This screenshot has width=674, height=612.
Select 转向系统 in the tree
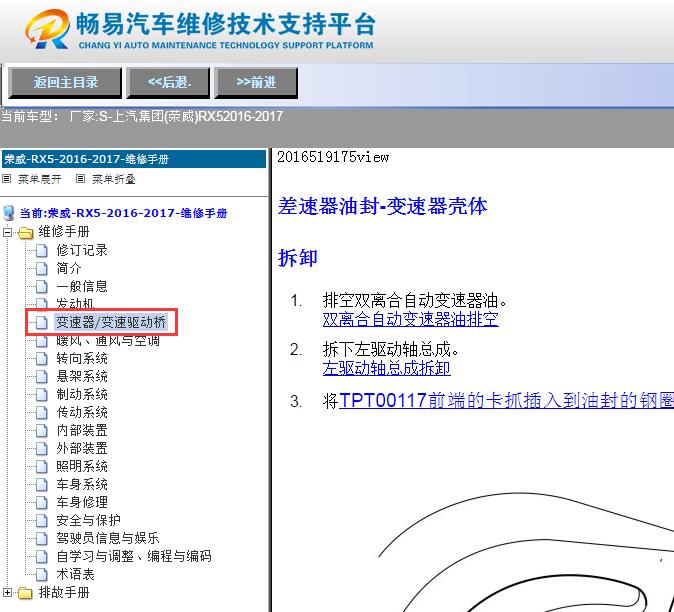(82, 358)
